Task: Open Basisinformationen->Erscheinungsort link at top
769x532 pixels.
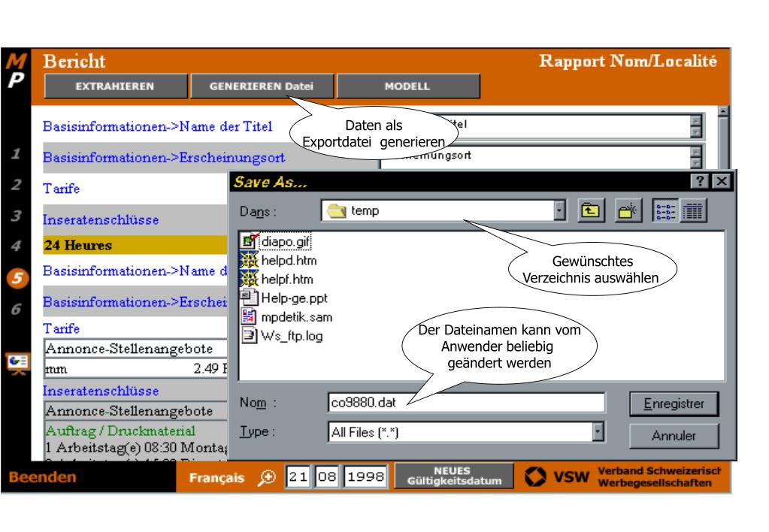Action: (x=164, y=158)
